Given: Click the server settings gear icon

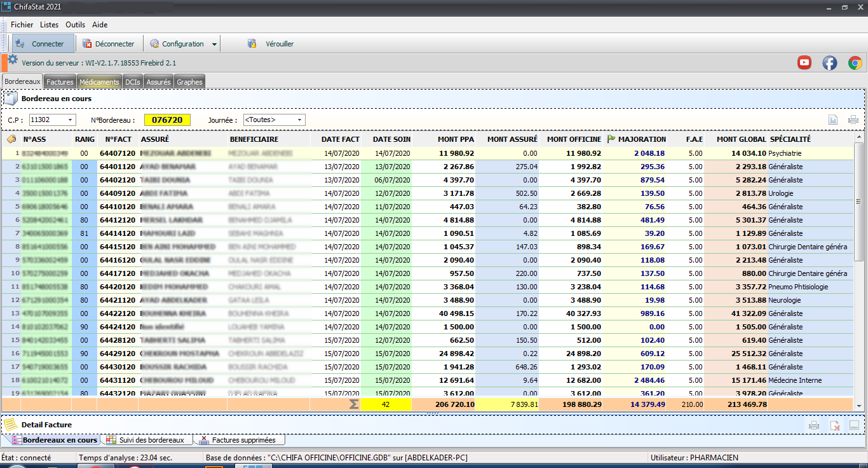Looking at the screenshot, I should [x=13, y=60].
